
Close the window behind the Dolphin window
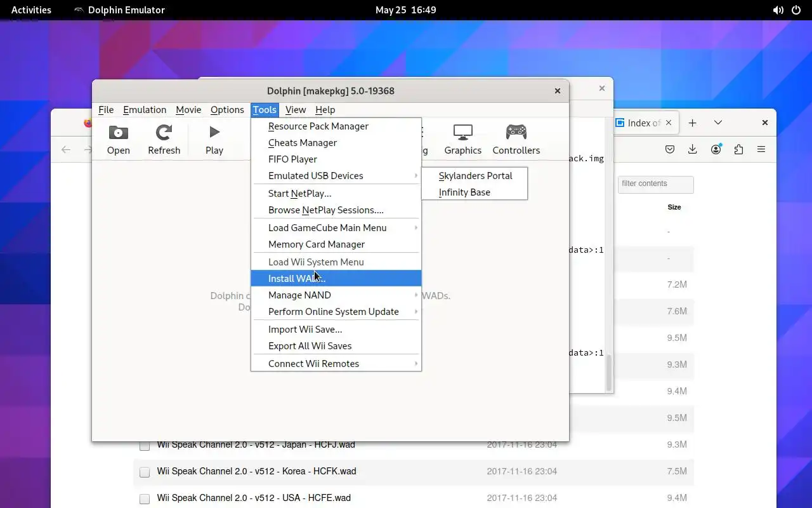coord(602,88)
